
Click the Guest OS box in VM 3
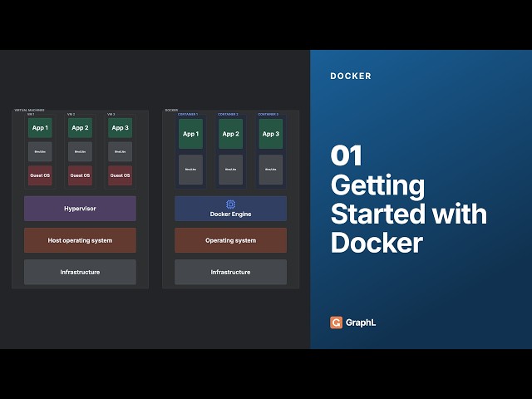click(x=120, y=175)
